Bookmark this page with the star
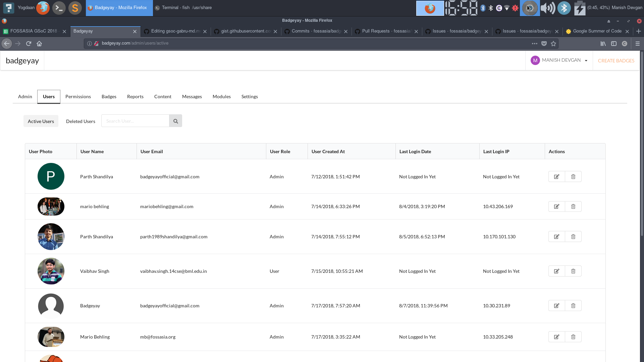 tap(553, 44)
